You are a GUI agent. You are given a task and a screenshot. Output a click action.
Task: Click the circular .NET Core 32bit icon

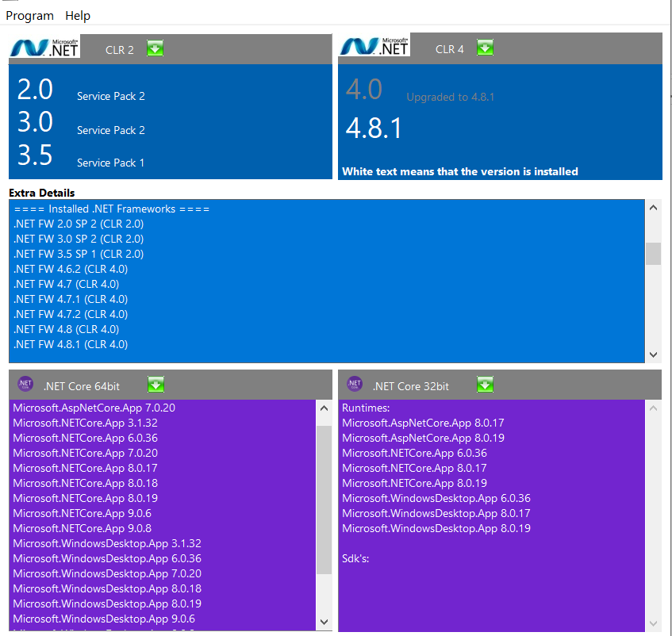[355, 383]
